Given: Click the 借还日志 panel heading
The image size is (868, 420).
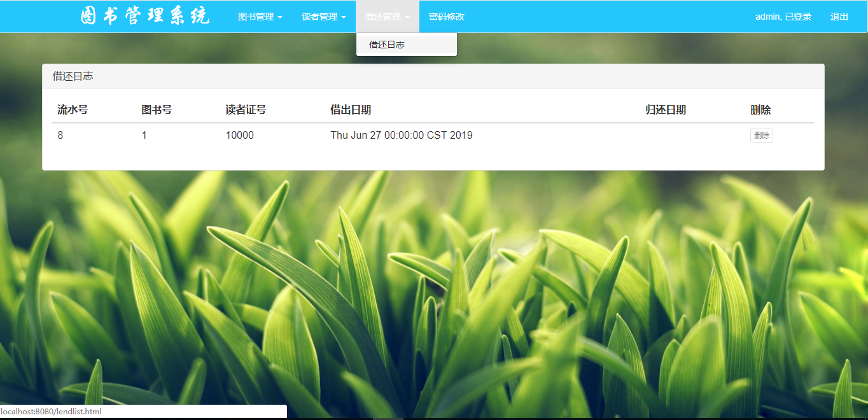Looking at the screenshot, I should pos(433,76).
